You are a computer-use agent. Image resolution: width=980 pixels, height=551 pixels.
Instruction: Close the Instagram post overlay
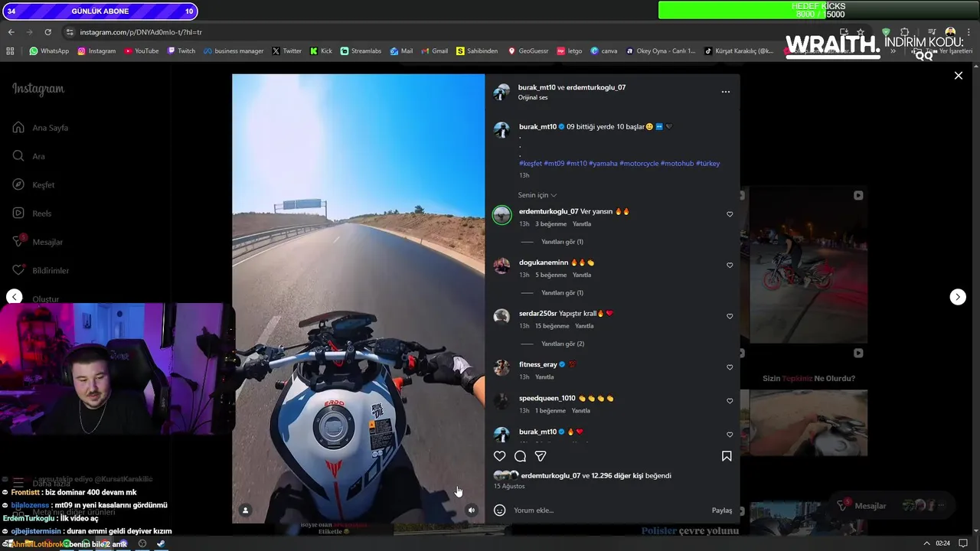(x=958, y=76)
